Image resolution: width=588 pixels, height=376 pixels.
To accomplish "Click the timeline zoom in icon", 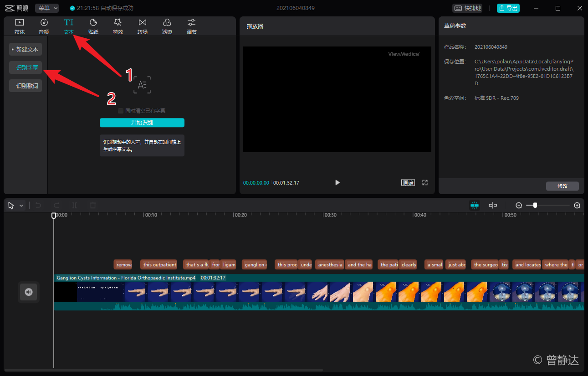I will (577, 206).
